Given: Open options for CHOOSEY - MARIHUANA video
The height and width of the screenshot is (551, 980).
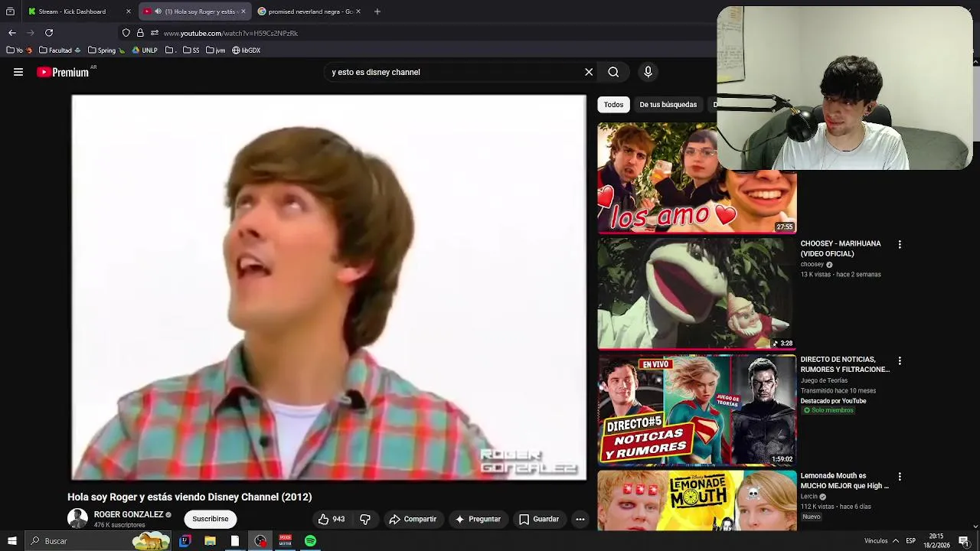Looking at the screenshot, I should tap(900, 244).
